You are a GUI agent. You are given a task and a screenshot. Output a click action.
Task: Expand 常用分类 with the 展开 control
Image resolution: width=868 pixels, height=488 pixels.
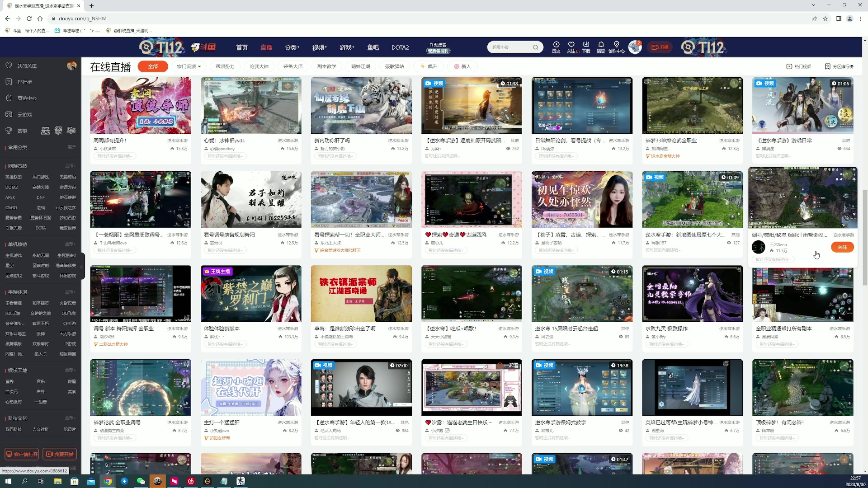pos(72,147)
